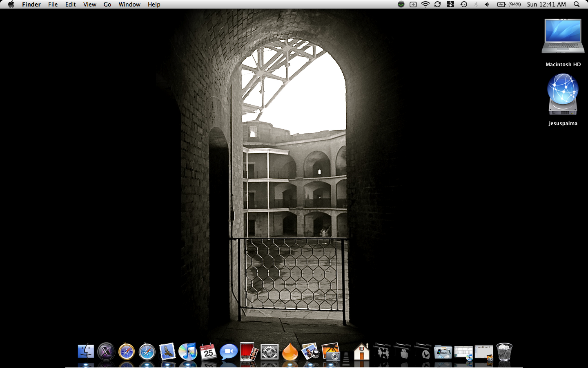Screen dimensions: 588x368
Task: Open Photo Booth in the Dock
Action: coord(249,352)
